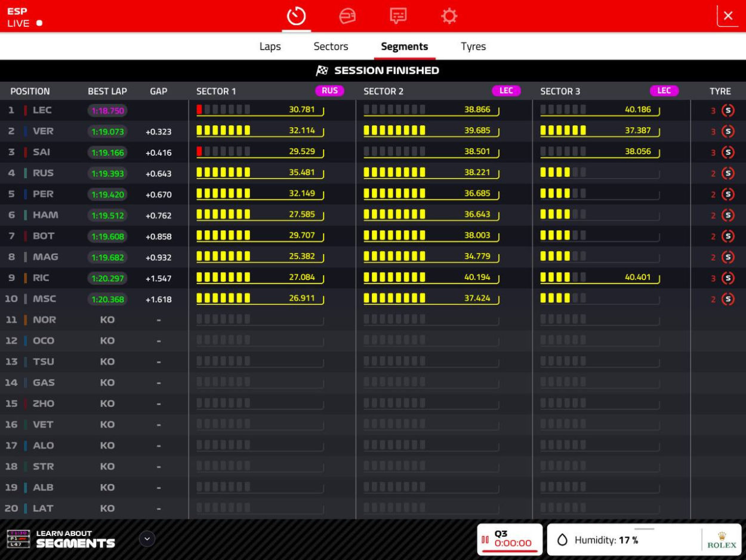This screenshot has width=746, height=560.
Task: Click SAI soft tyre icon
Action: coord(727,152)
